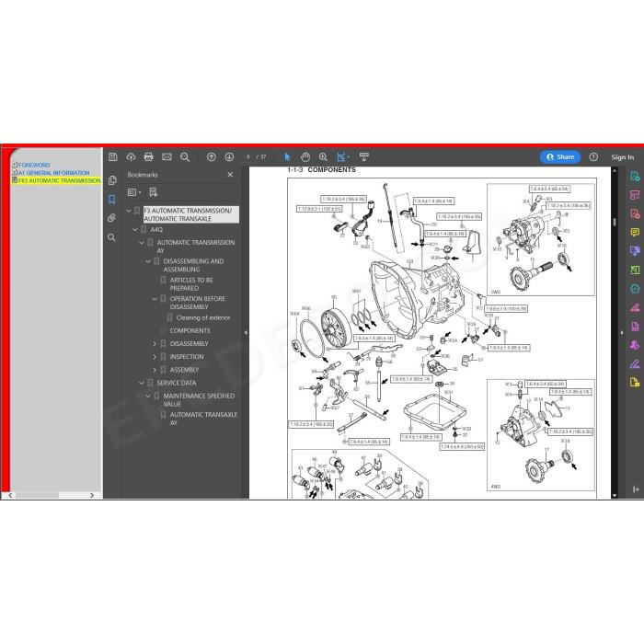Open the page fit options dropdown

click(x=343, y=157)
